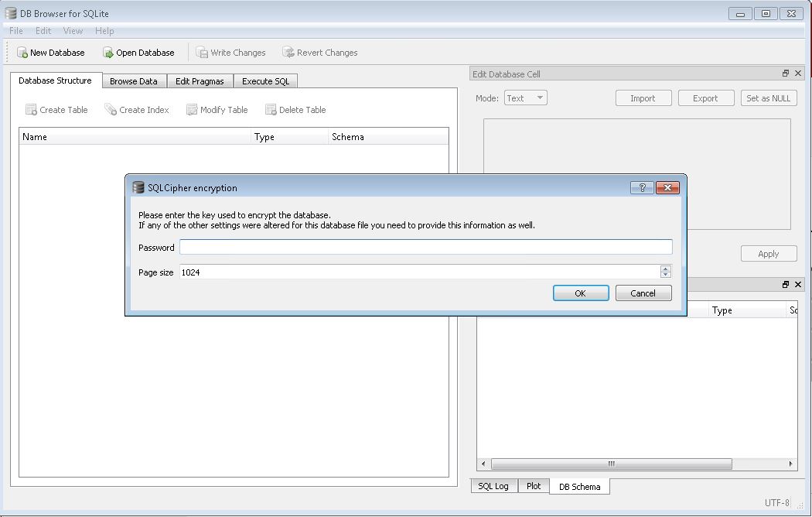Click Cancel in encryption dialog
Image resolution: width=812 pixels, height=517 pixels.
(x=643, y=293)
